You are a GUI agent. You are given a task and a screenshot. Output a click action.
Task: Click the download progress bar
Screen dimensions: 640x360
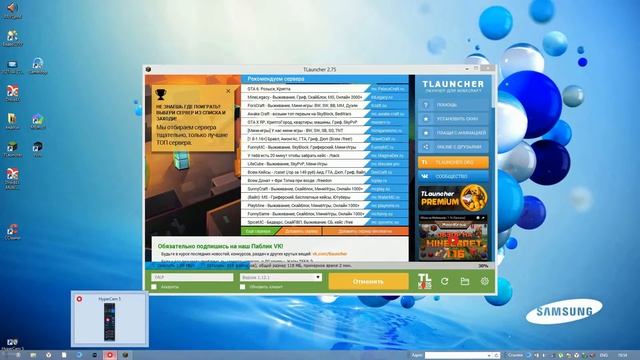(320, 266)
